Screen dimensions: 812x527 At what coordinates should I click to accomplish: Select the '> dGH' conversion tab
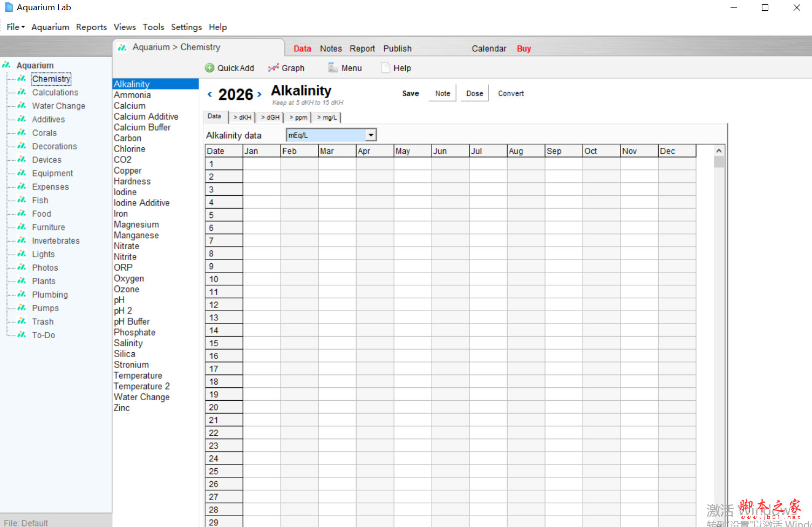[270, 117]
